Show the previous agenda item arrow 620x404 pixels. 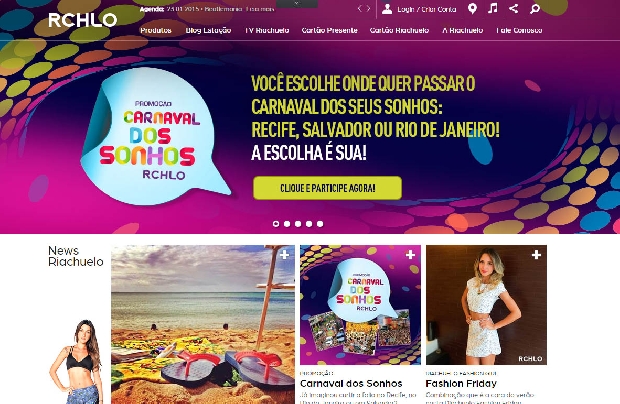(359, 8)
